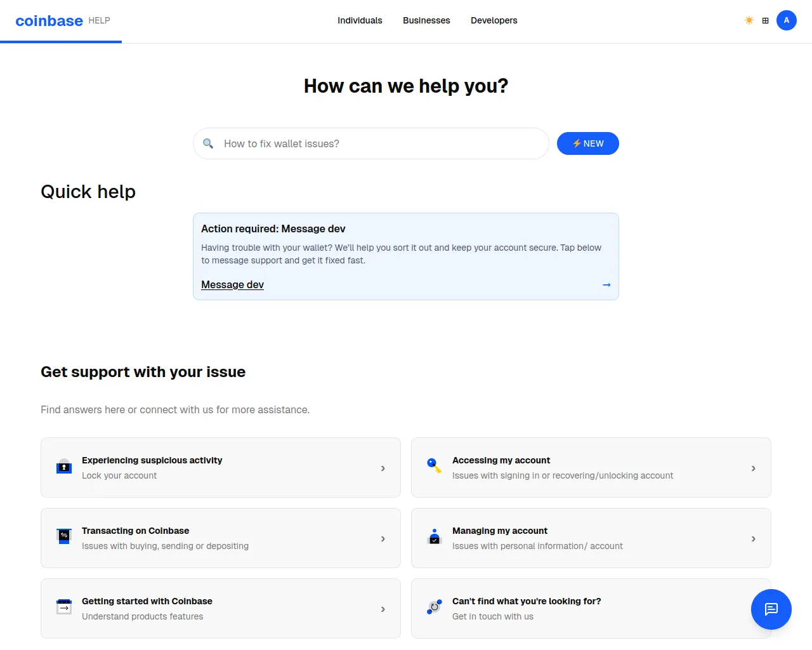Screen dimensions: 812x650
Task: Click Understand products features text
Action: pyautogui.click(x=143, y=616)
